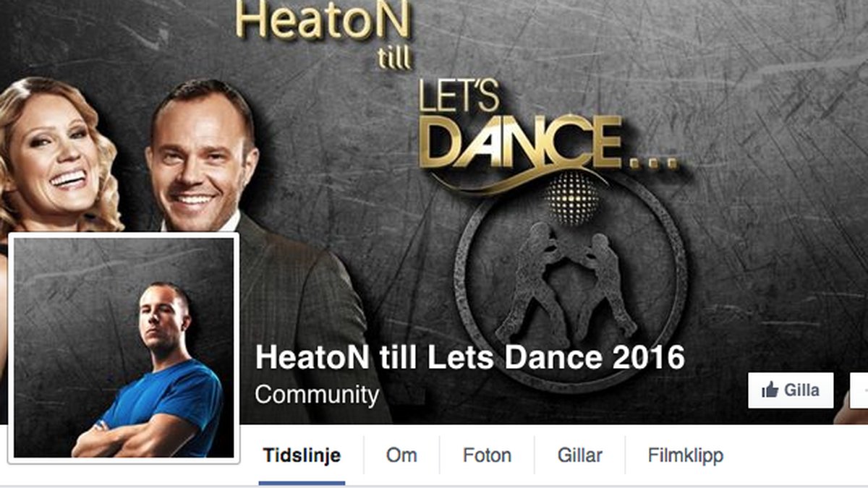The image size is (868, 488).
Task: Select the left boxer silhouette in emblem
Action: (532, 281)
